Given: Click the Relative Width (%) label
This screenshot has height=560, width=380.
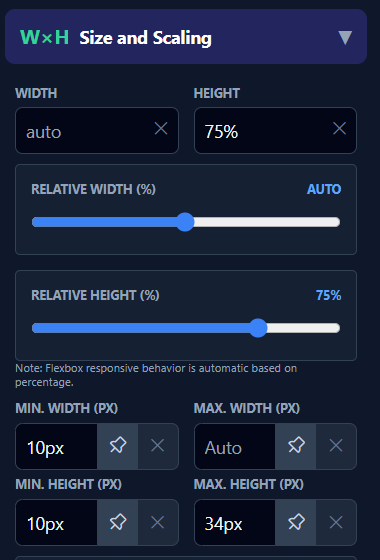Looking at the screenshot, I should click(94, 189).
